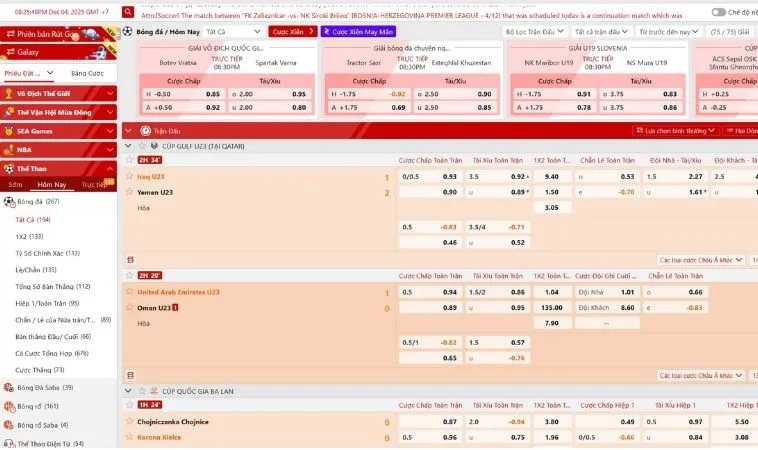Click the Cược Xiên button
This screenshot has height=450, width=758.
(x=290, y=32)
